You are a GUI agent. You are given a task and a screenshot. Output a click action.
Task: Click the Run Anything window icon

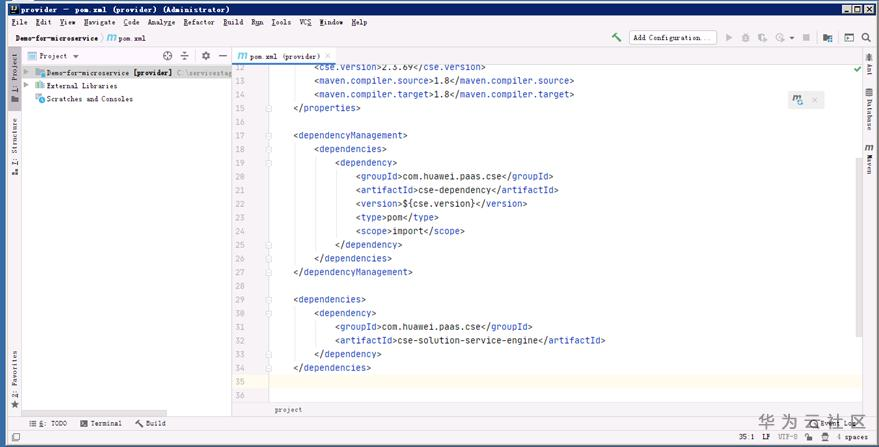849,38
